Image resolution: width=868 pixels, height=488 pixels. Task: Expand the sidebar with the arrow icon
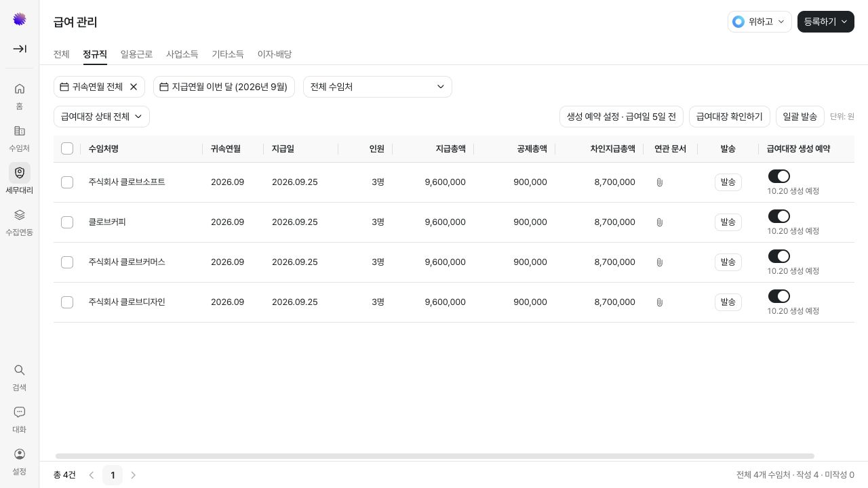(20, 49)
